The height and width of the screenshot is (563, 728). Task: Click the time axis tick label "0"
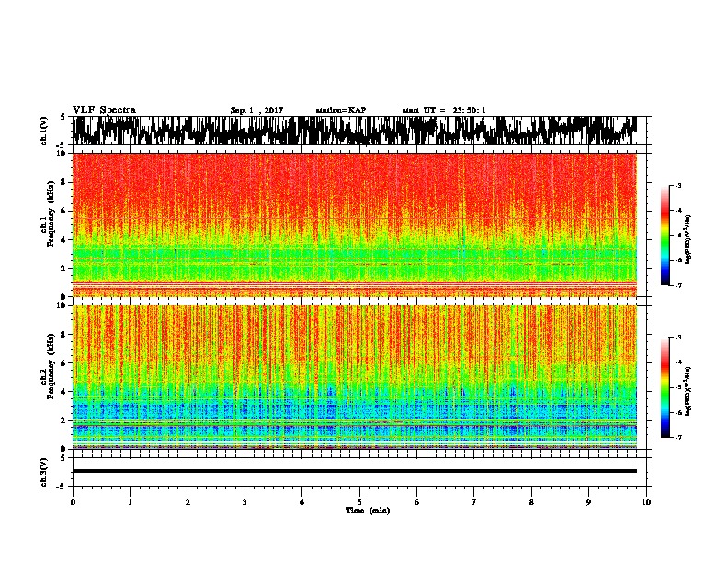[73, 502]
